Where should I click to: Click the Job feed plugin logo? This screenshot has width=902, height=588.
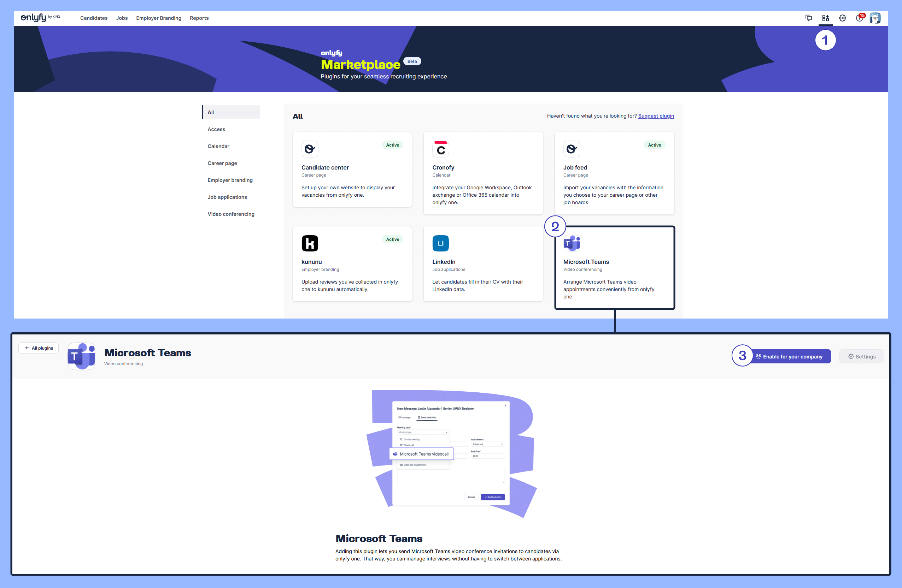point(572,149)
